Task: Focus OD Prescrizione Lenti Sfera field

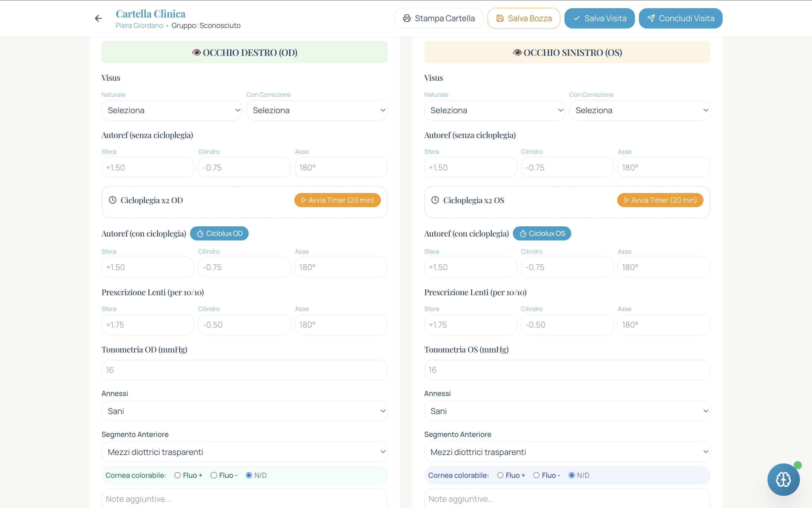Action: tap(148, 325)
